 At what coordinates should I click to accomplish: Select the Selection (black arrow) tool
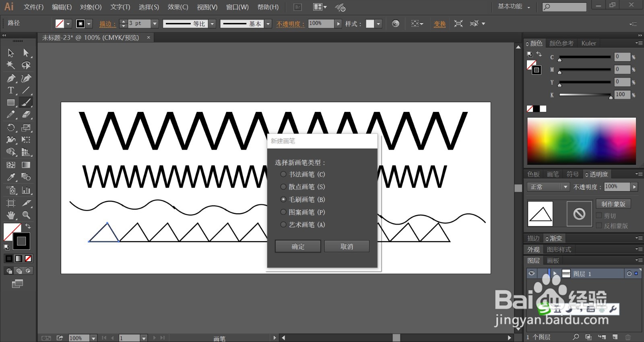coord(11,53)
